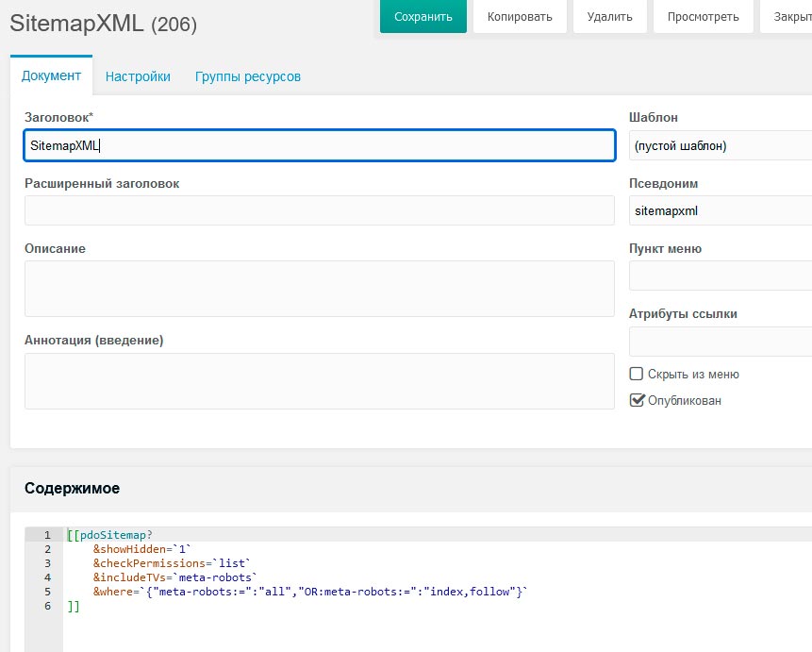Enable the Скрыть из меню checkbox
The height and width of the screenshot is (652, 812).
pyautogui.click(x=636, y=374)
